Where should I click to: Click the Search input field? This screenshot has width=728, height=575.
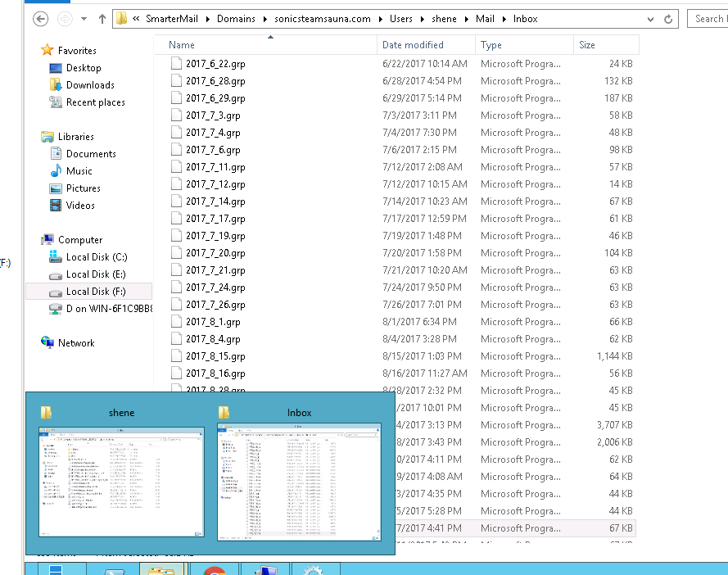(708, 19)
